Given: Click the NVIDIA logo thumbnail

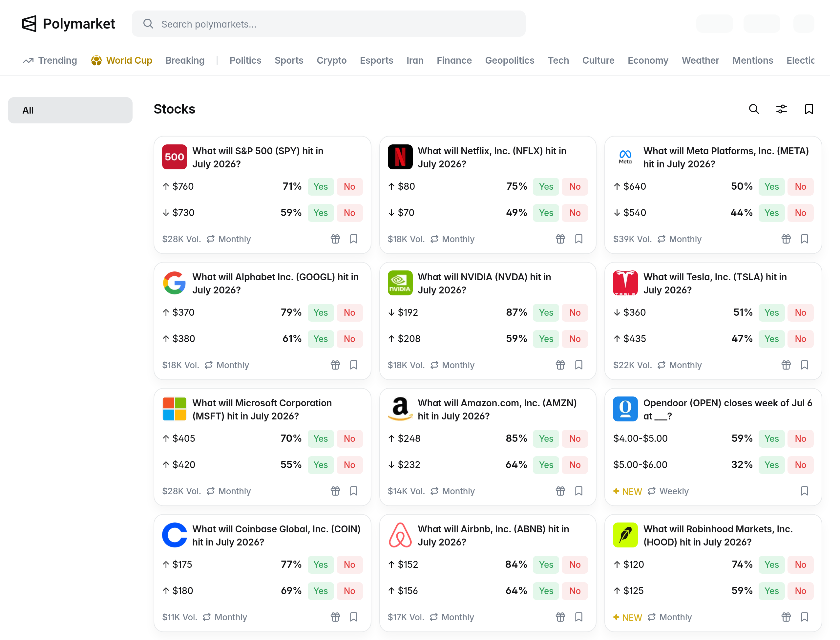Looking at the screenshot, I should pos(400,283).
